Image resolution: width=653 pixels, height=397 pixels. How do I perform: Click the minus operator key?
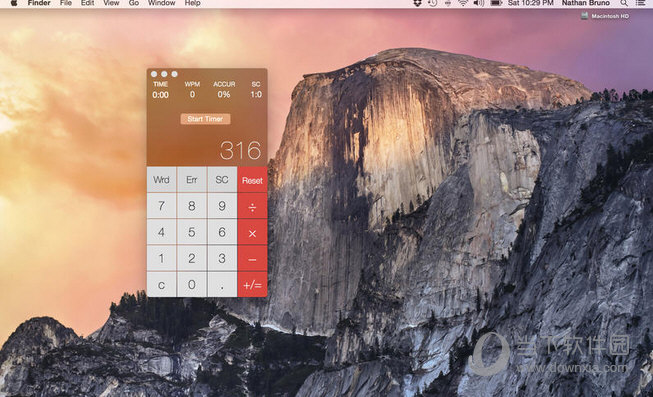(252, 259)
